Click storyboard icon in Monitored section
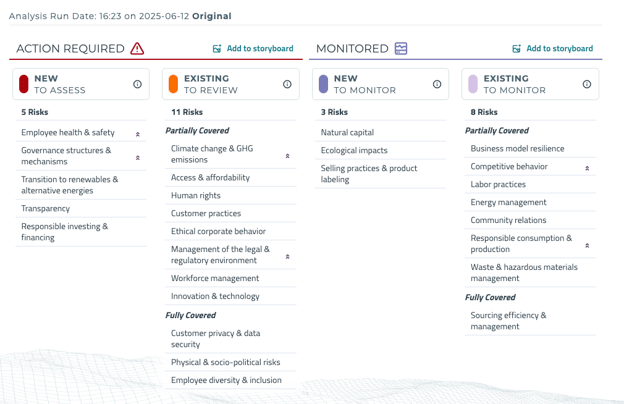 [x=517, y=48]
